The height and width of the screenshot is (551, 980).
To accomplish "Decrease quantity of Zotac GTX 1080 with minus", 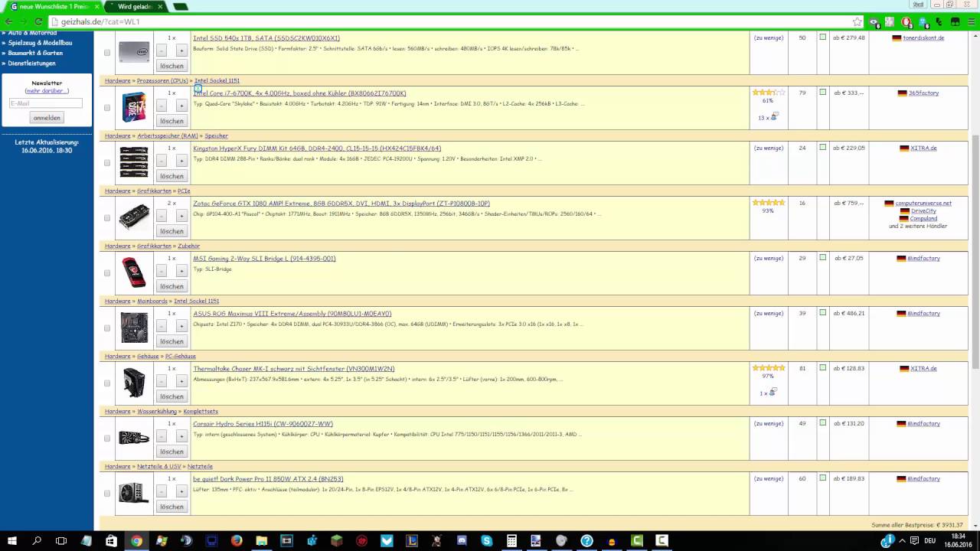I will coord(162,216).
